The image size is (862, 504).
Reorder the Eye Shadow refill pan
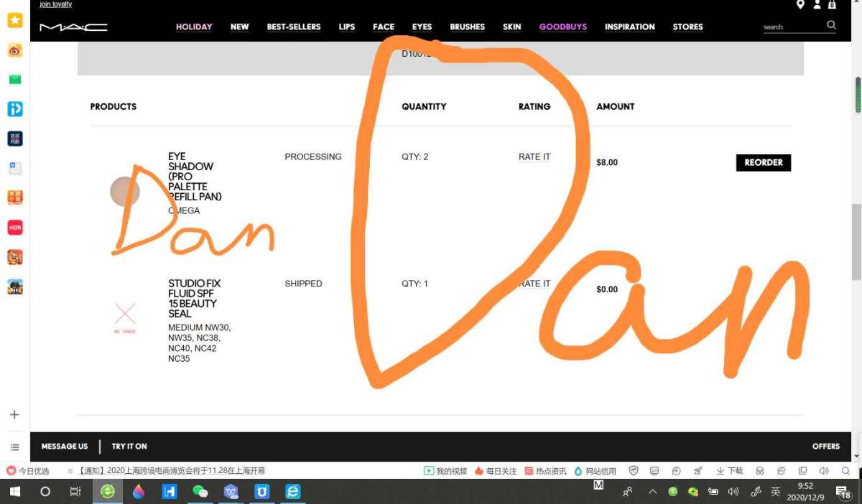point(764,163)
